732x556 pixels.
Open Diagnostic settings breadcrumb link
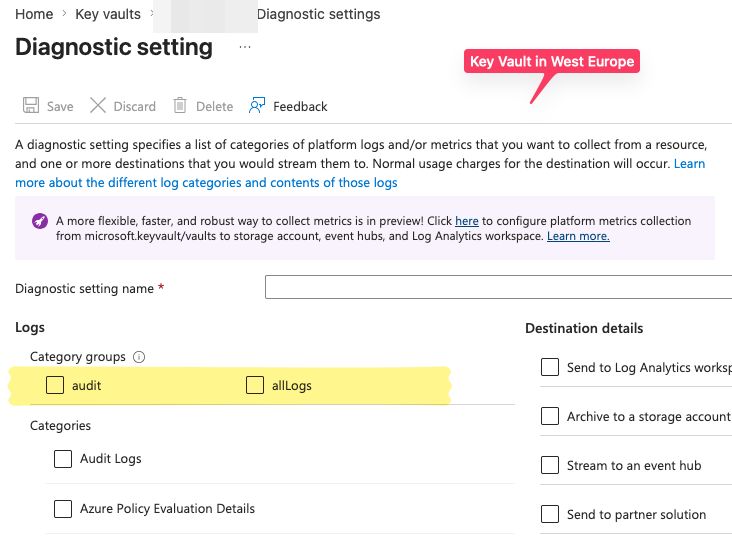[318, 14]
